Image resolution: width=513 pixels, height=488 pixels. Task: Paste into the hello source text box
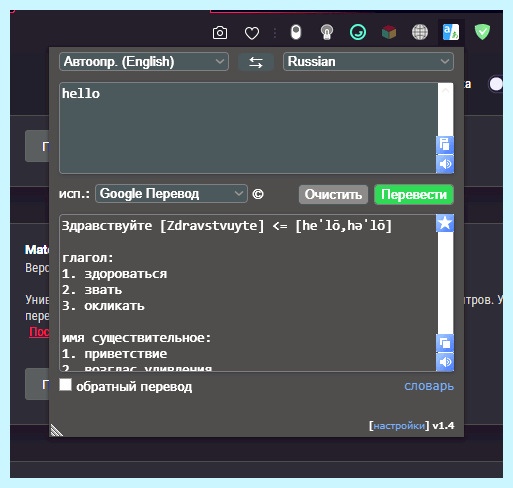445,145
